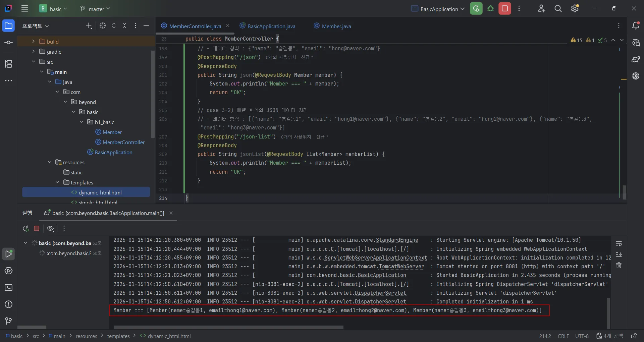Screen dimensions: 644x342
Task: Switch to Member.java tab
Action: click(x=332, y=26)
